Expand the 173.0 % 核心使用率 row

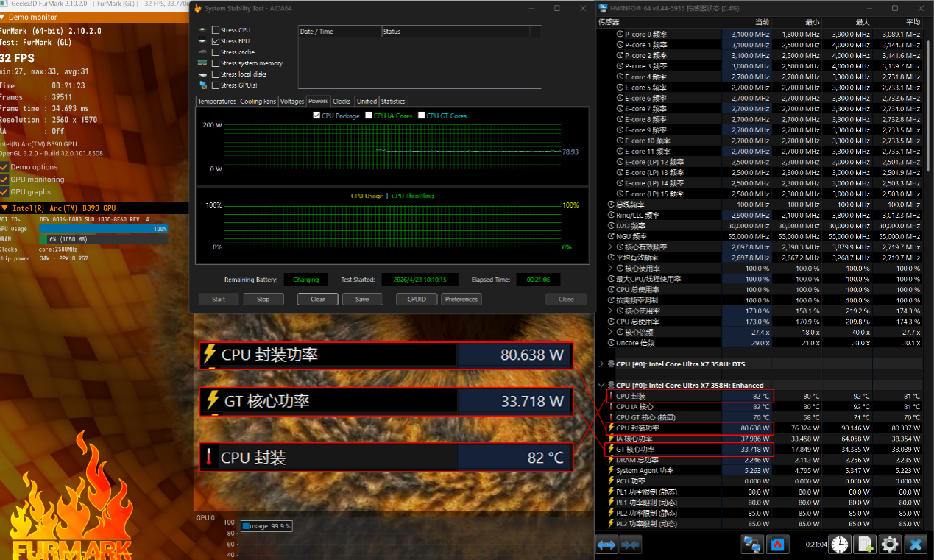pos(611,311)
